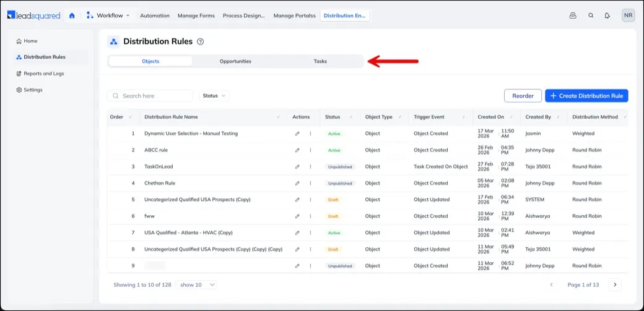
Task: Sort by Distribution Method column icon
Action: click(x=625, y=117)
